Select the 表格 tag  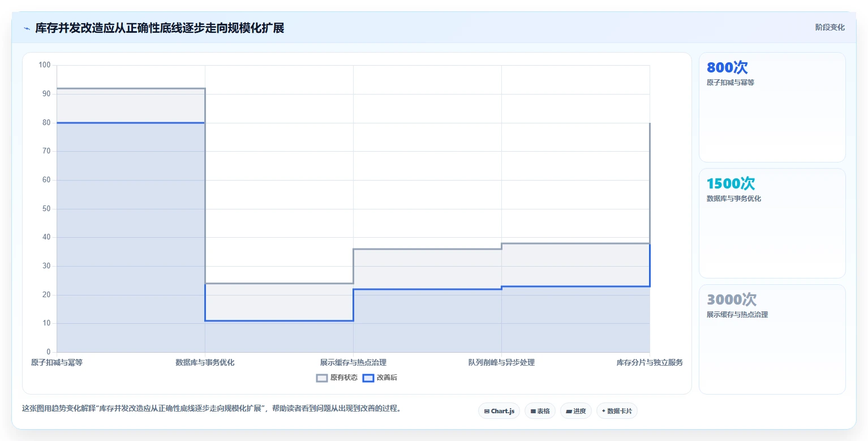click(540, 411)
